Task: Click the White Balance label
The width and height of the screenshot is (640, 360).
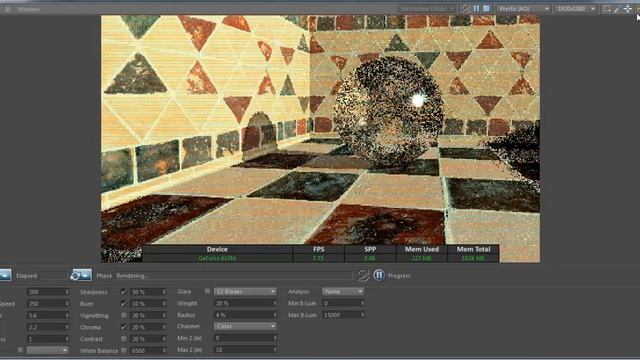Action: (99, 351)
